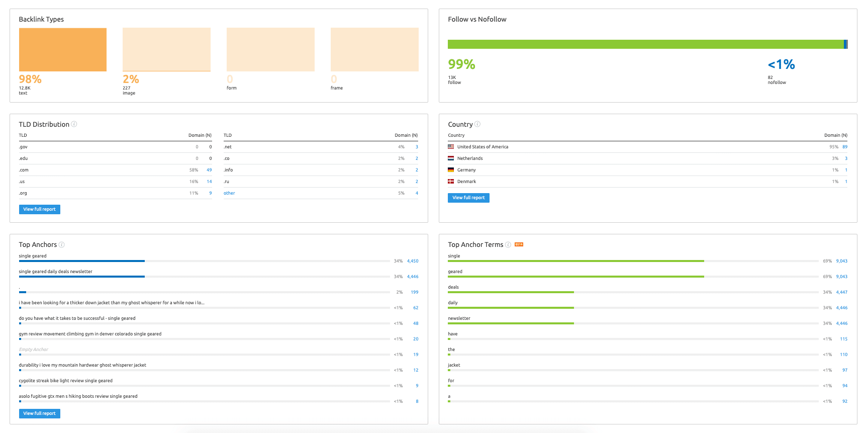Click the 9,043 count for the 'single' term
The height and width of the screenshot is (433, 868).
click(x=842, y=261)
